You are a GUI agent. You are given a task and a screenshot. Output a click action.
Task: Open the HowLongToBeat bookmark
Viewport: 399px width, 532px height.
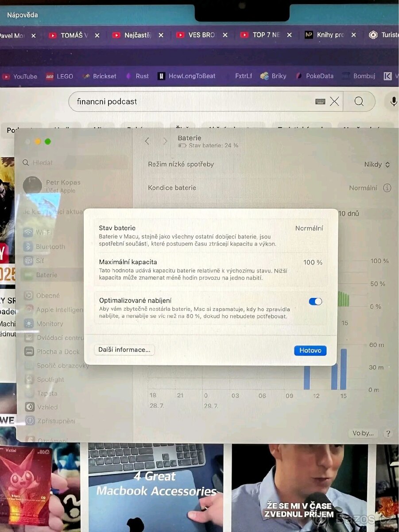[186, 76]
